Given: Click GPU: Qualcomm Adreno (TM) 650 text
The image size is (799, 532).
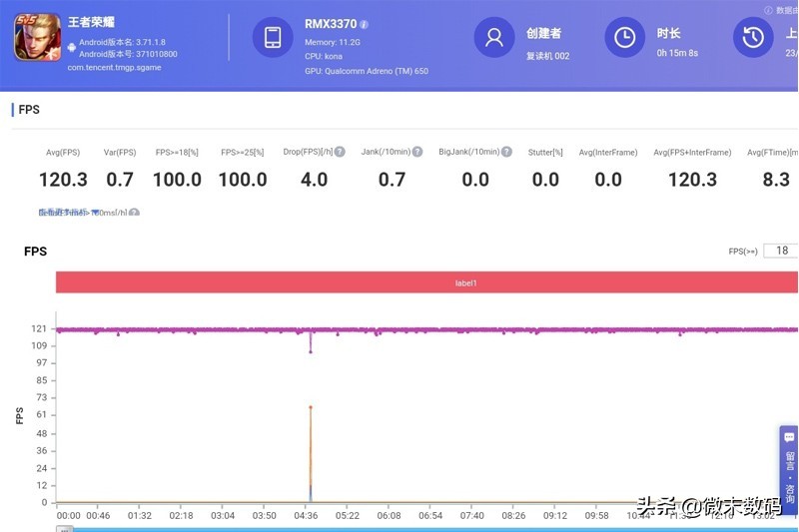Looking at the screenshot, I should [x=367, y=71].
